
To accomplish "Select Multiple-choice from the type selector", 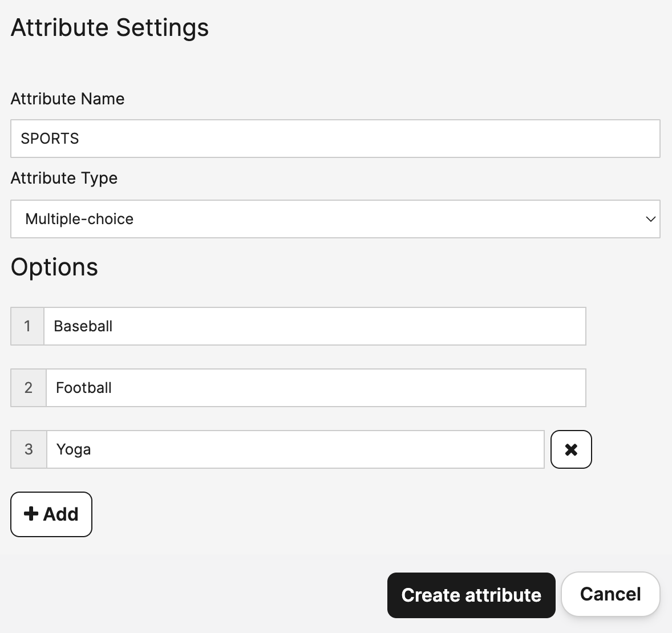I will (x=335, y=219).
